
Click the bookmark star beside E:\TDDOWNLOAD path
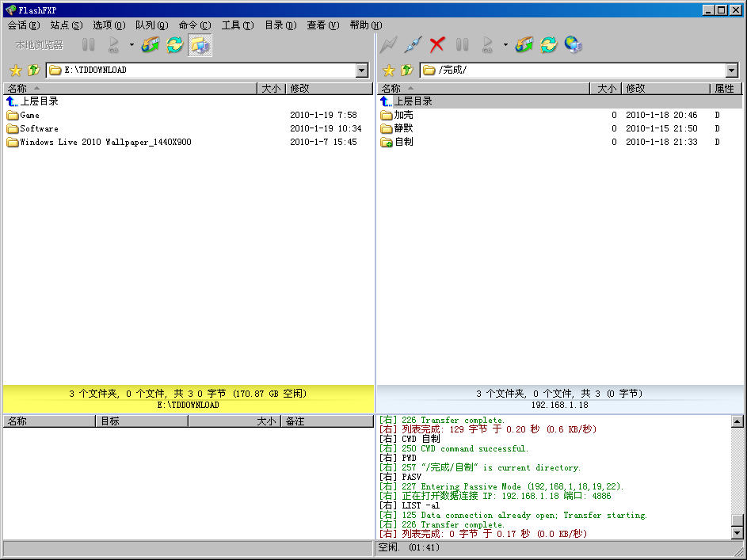point(15,70)
